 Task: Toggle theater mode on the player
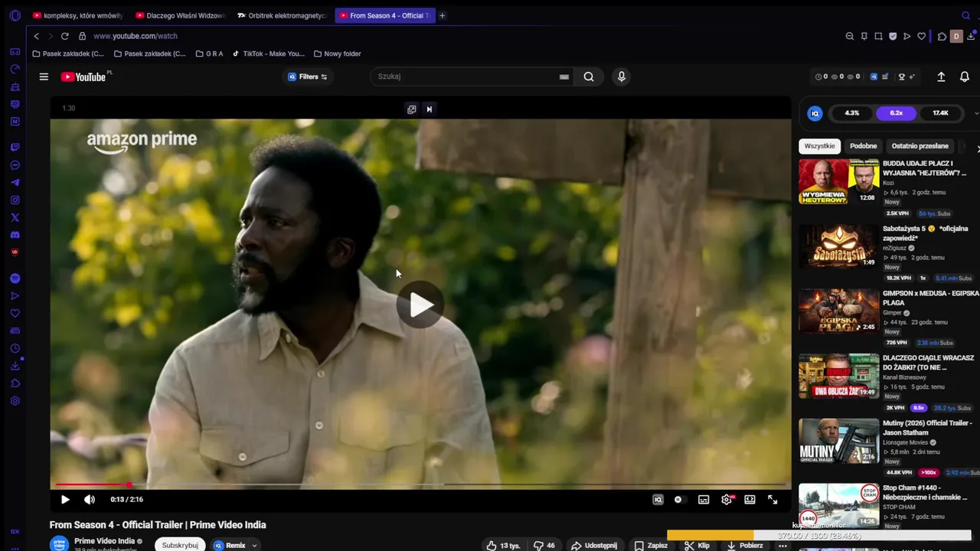coord(750,500)
